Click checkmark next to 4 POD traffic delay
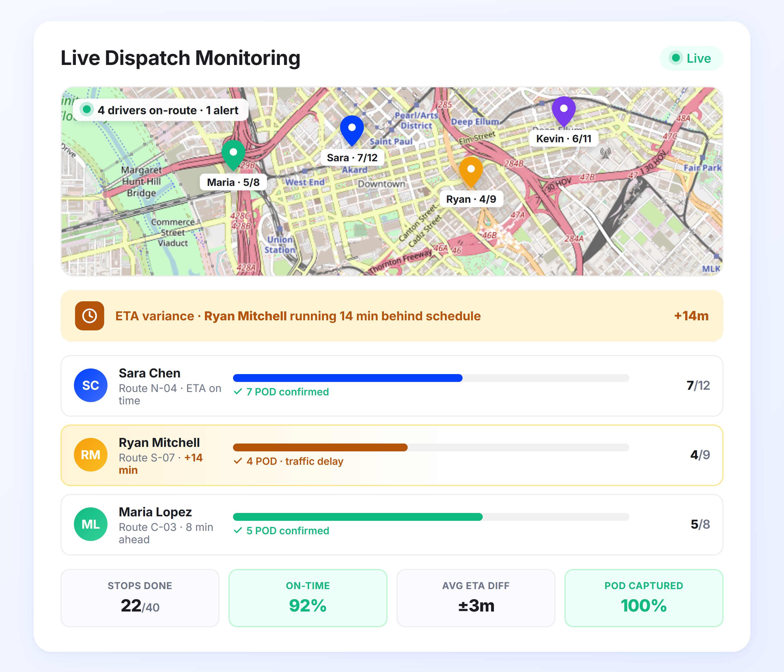Viewport: 784px width, 672px height. (x=238, y=461)
